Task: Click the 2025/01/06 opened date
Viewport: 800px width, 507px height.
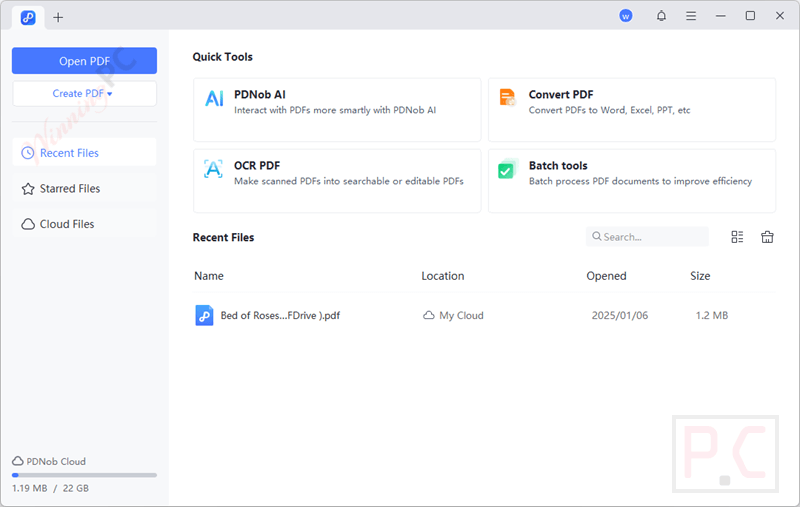Action: [620, 316]
